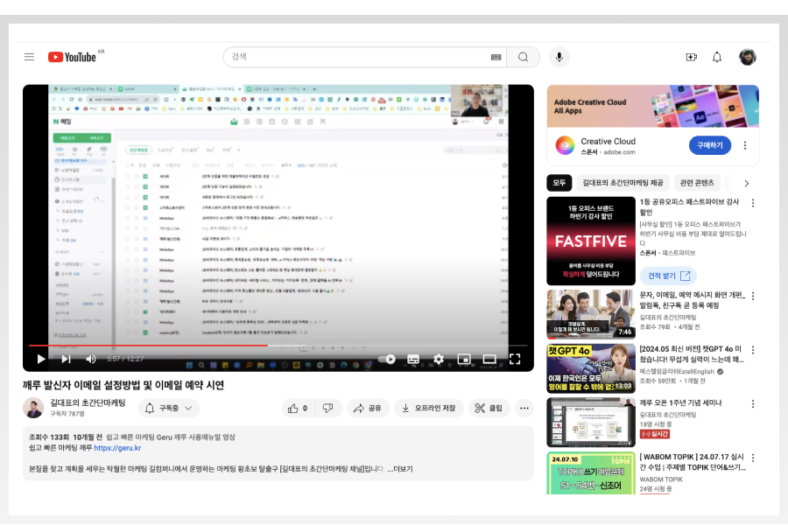Viewport: 788px width, 532px height.
Task: Toggle the autoplay switch in player
Action: pyautogui.click(x=388, y=359)
